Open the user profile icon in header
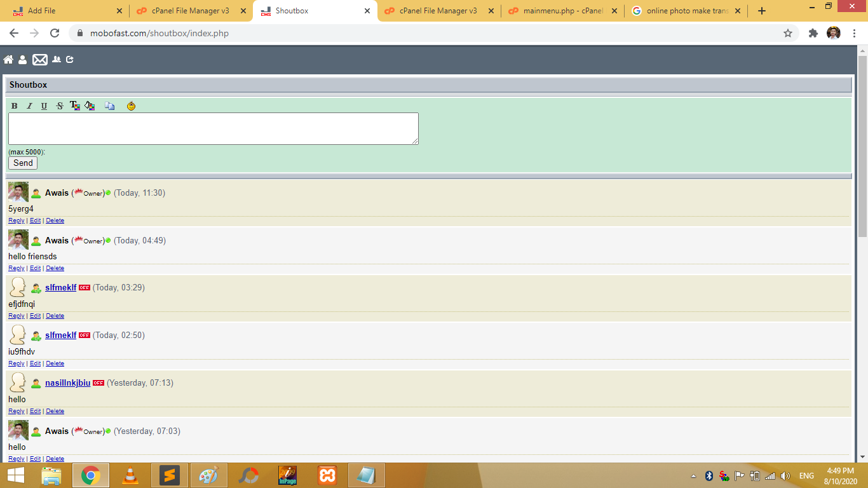This screenshot has width=868, height=488. (x=23, y=60)
